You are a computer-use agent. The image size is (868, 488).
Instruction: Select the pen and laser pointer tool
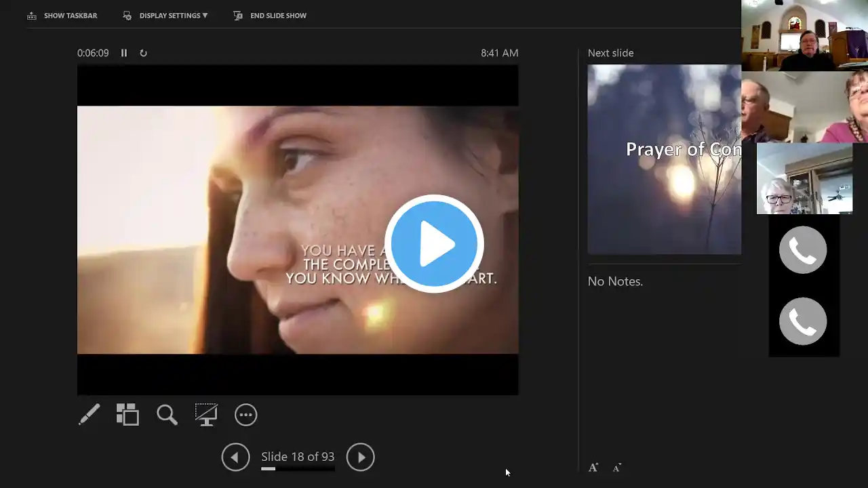(89, 415)
